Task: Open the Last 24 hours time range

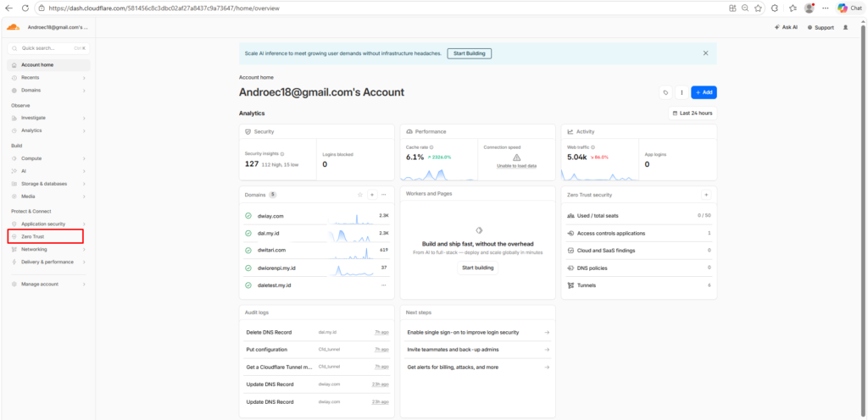Action: tap(693, 113)
